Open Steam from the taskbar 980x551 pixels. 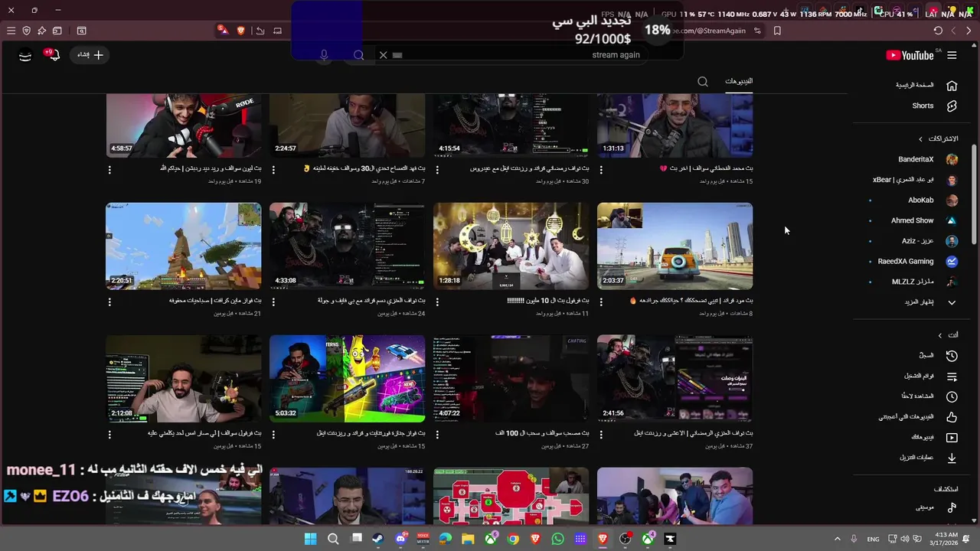click(x=378, y=539)
